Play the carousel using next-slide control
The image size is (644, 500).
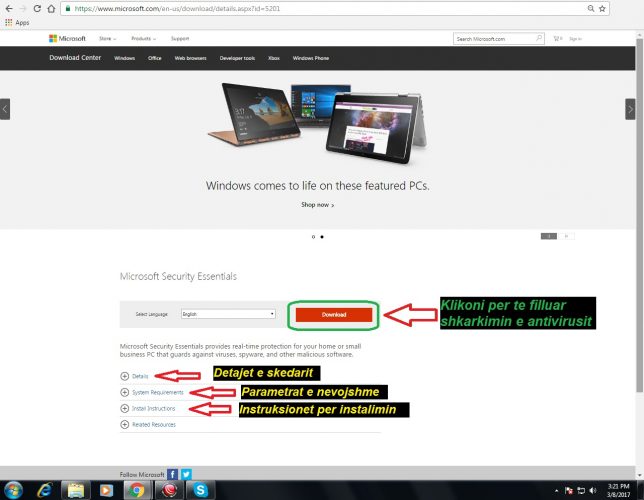566,236
